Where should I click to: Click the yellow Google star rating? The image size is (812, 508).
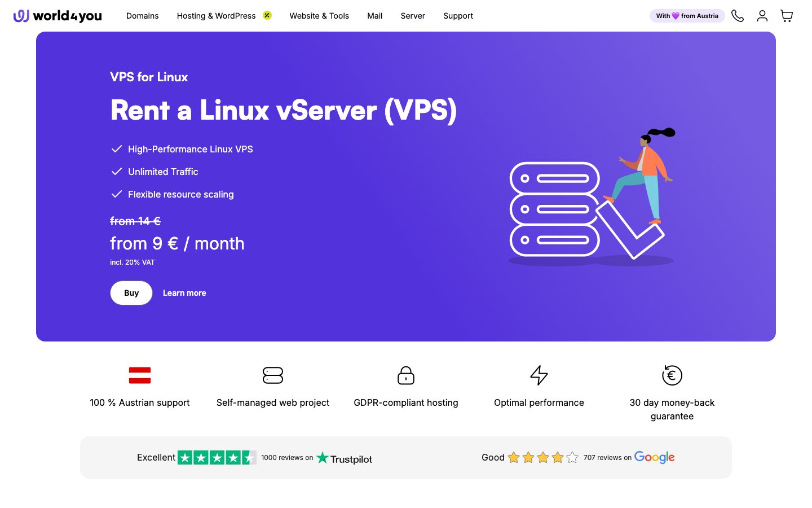543,458
